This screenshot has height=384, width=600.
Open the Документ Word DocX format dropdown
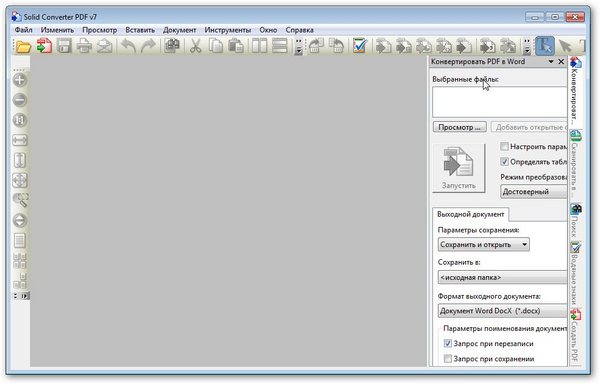coord(502,311)
